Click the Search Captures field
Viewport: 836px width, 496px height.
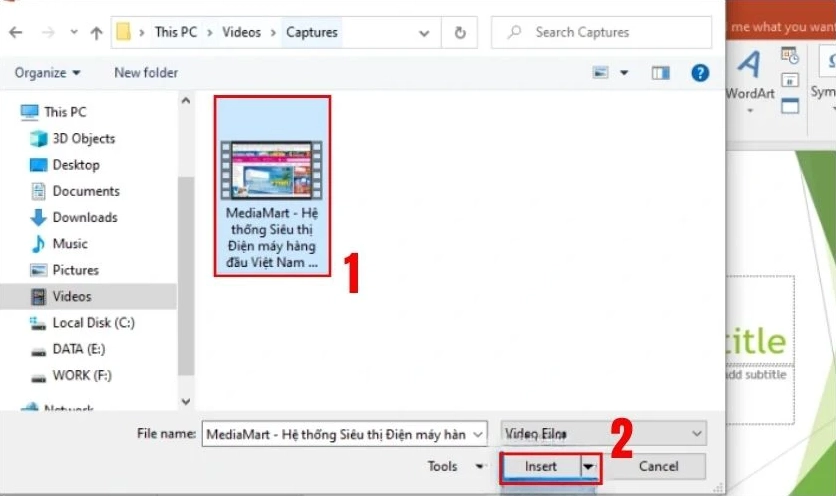pyautogui.click(x=601, y=33)
